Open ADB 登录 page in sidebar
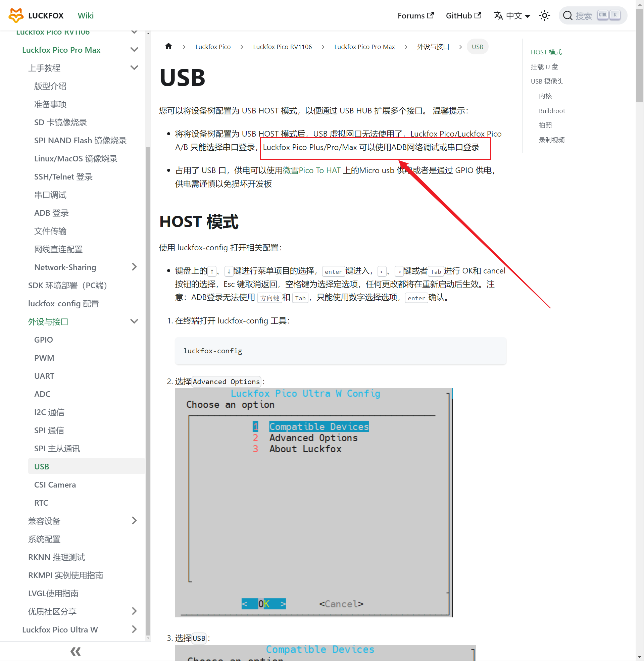The height and width of the screenshot is (661, 644). (x=51, y=213)
